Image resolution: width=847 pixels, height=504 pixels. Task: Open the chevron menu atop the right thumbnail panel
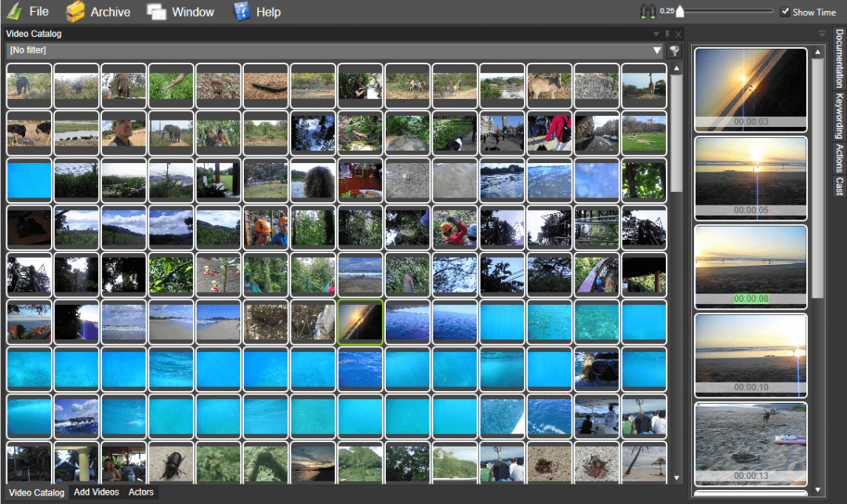click(x=821, y=33)
